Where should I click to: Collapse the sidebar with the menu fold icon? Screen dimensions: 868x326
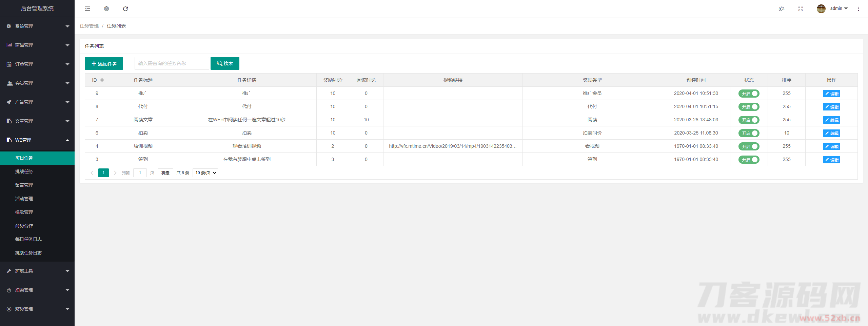coord(87,9)
